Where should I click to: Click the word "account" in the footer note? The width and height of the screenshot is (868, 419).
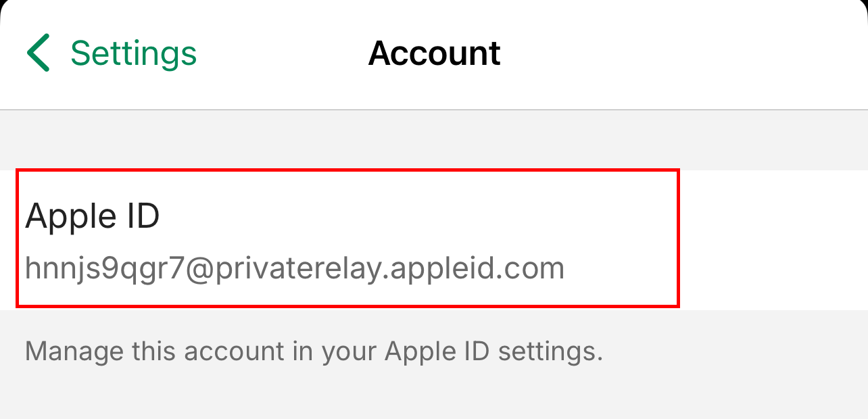pos(228,352)
